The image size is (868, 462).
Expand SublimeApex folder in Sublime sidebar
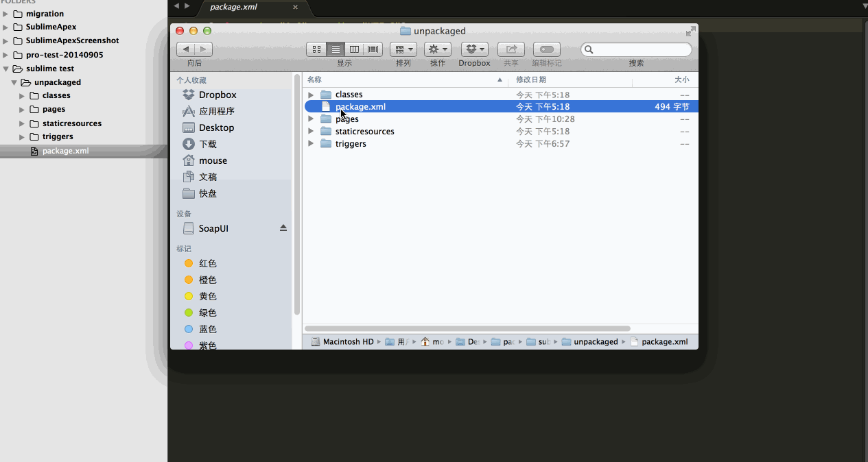point(5,27)
